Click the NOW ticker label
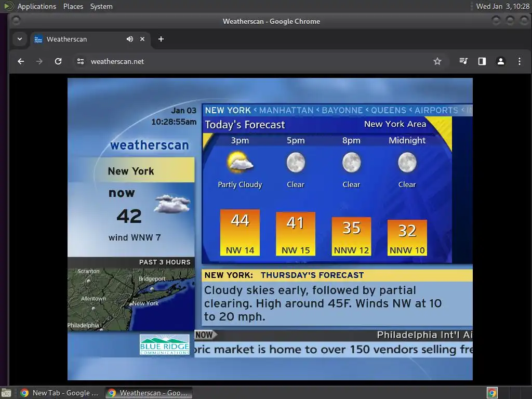This screenshot has height=399, width=532. click(205, 335)
